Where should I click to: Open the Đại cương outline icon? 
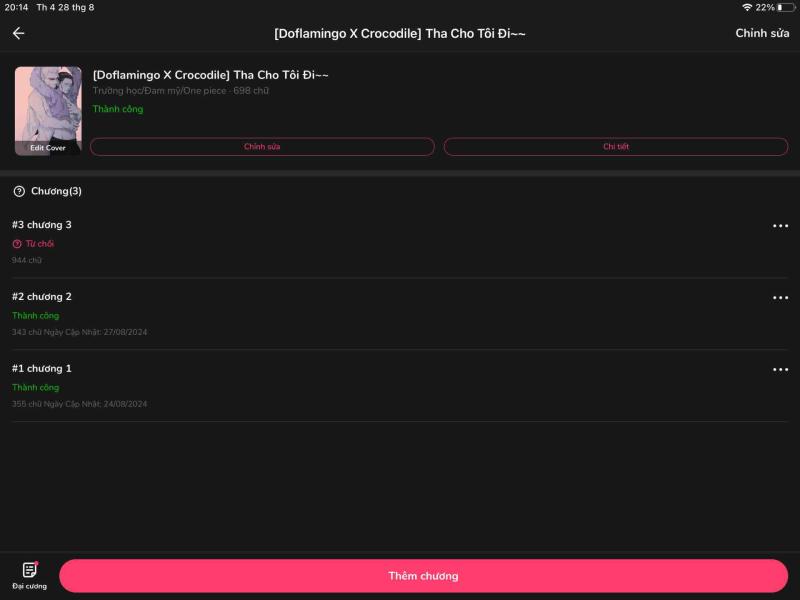click(30, 570)
